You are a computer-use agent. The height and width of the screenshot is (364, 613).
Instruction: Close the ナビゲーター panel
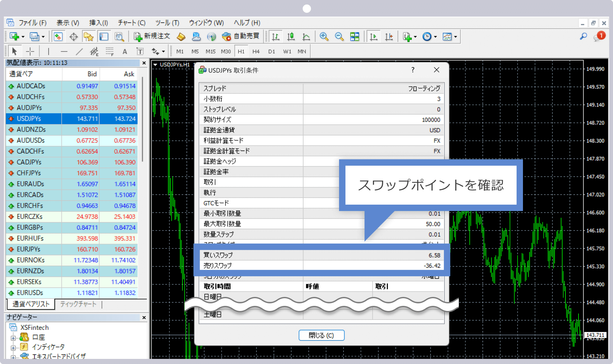pos(144,317)
